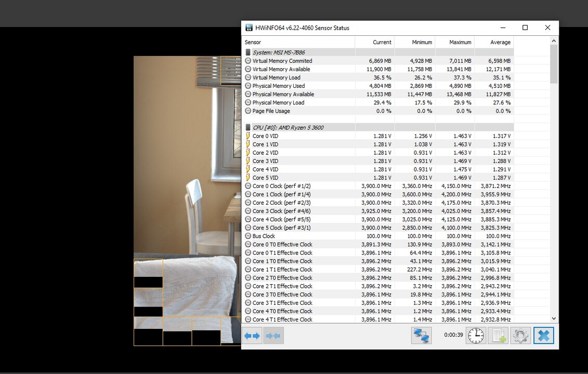Select Core 2 Clock (perf #2/3) row
This screenshot has height=374, width=588.
[x=378, y=203]
